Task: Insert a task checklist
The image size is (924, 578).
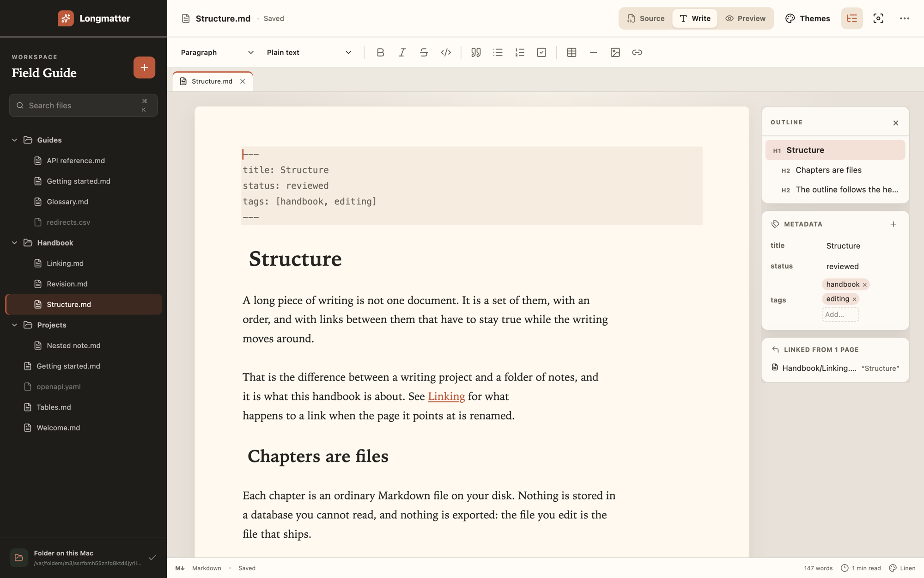Action: click(x=541, y=52)
